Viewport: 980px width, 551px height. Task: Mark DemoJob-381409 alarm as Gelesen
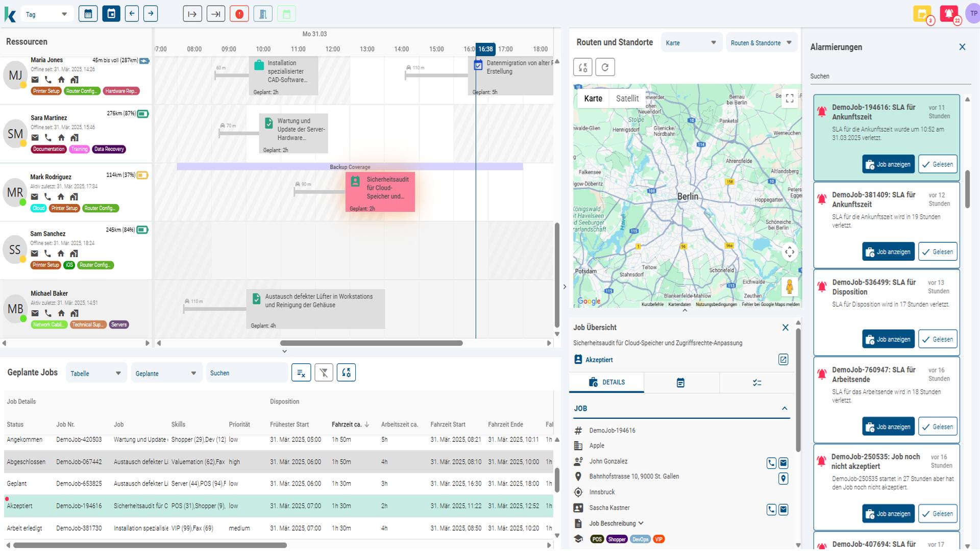coord(938,252)
